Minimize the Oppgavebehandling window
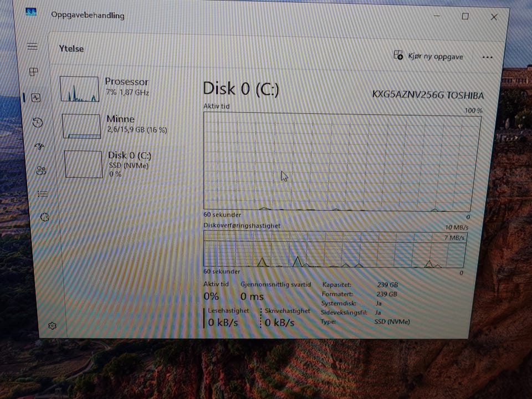This screenshot has width=532, height=399. pyautogui.click(x=437, y=16)
